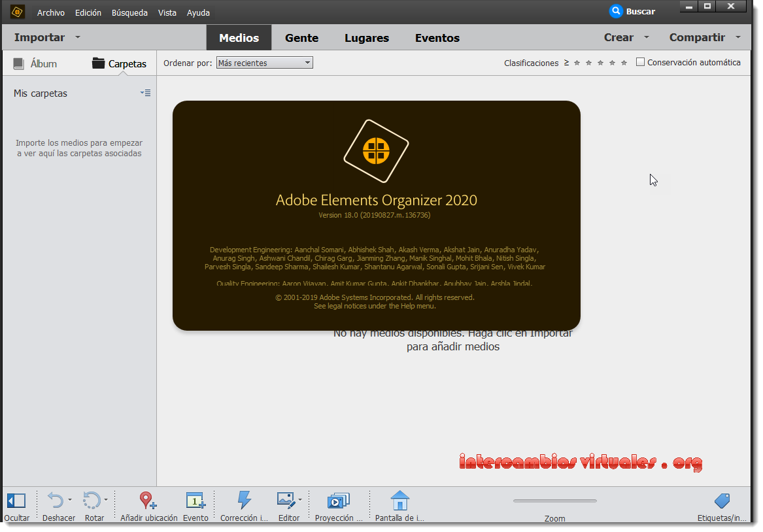Click the Version 18.0 text
Screen dimensions: 763x532
pyautogui.click(x=374, y=215)
